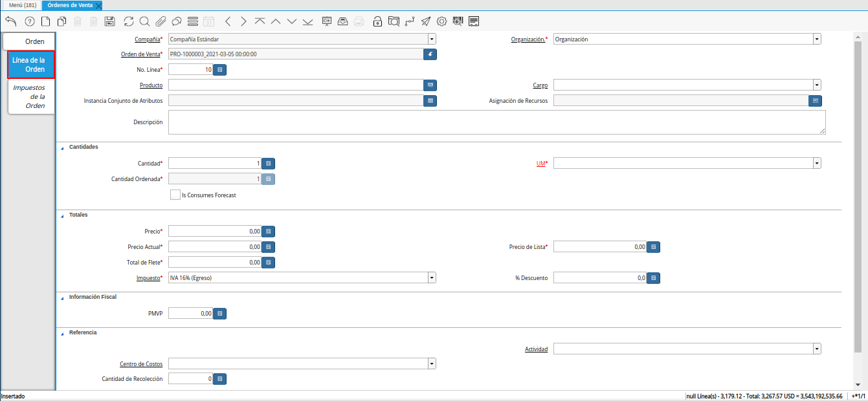This screenshot has height=401, width=868.
Task: Copy the current record icon
Action: point(61,21)
